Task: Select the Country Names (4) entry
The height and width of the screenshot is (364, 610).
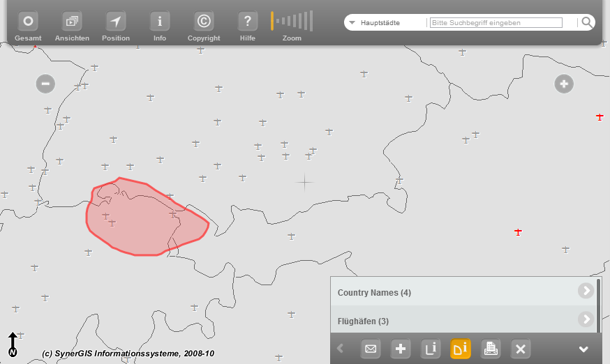Action: (374, 293)
